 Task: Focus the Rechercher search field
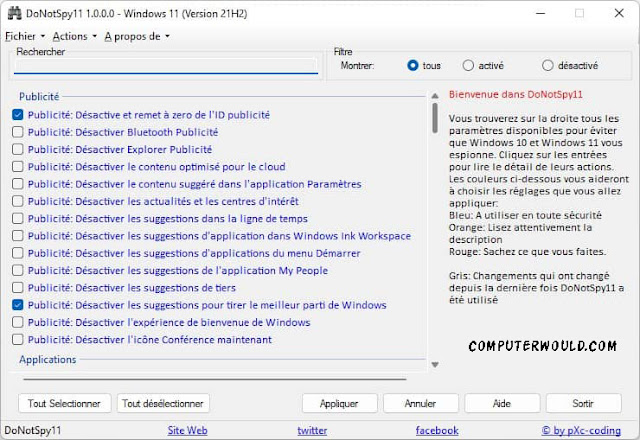coord(166,66)
